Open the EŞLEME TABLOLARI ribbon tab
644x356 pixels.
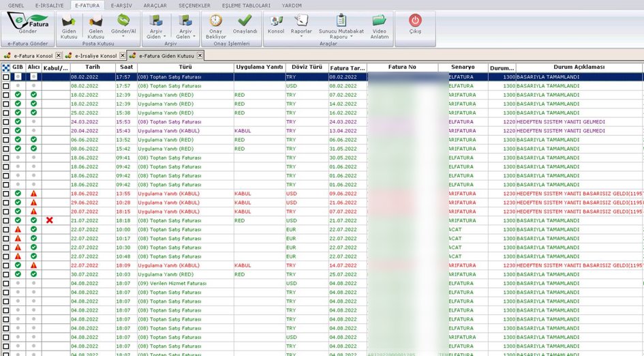246,5
